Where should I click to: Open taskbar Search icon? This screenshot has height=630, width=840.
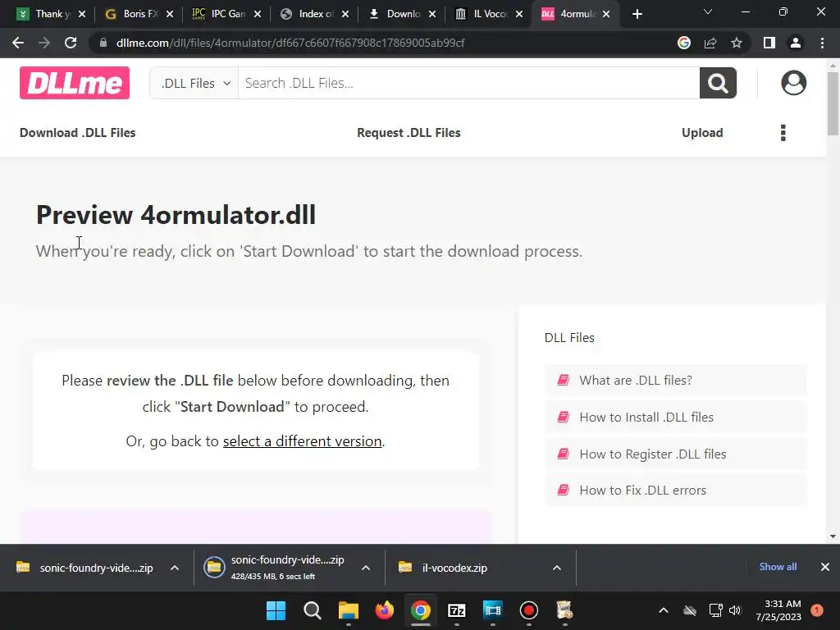[313, 610]
